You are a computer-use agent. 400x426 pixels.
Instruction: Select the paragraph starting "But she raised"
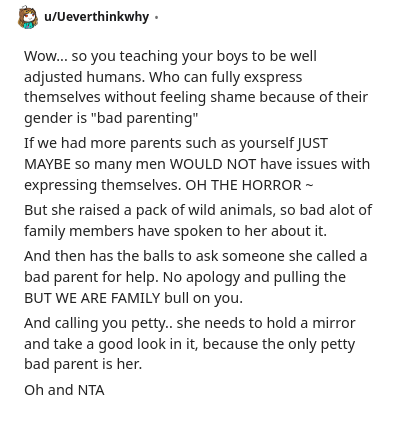[x=198, y=221]
